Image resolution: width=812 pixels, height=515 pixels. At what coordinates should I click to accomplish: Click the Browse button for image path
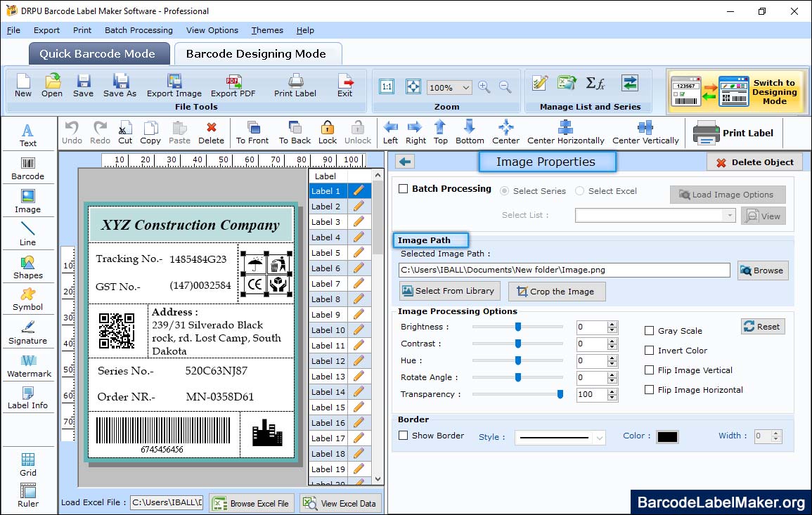tap(763, 270)
